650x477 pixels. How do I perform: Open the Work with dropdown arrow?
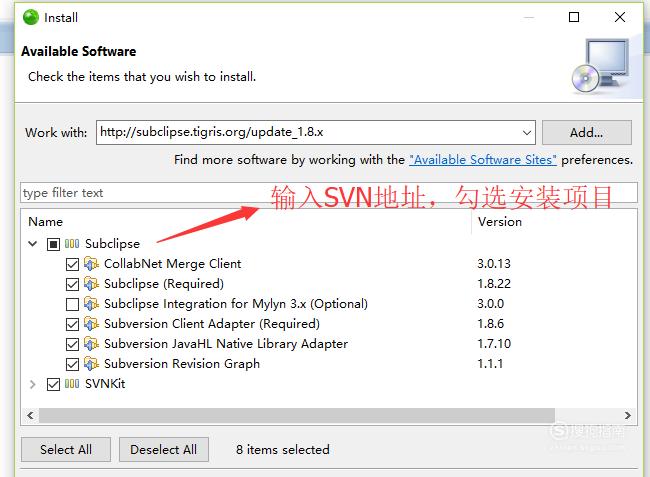(x=526, y=133)
